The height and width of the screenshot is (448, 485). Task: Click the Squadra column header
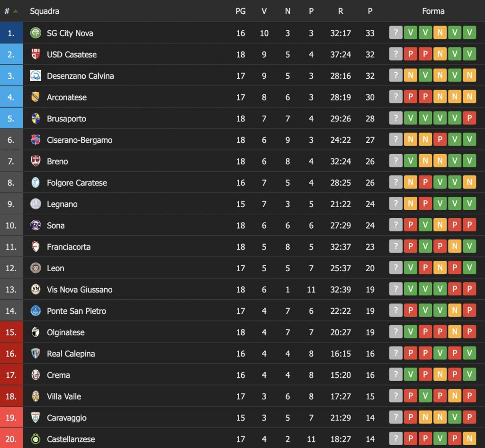pos(45,11)
